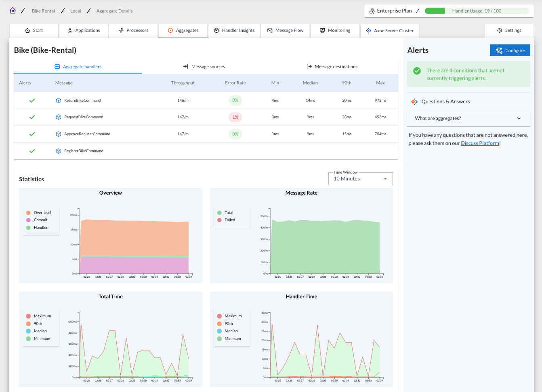Image resolution: width=542 pixels, height=392 pixels.
Task: Click RegisterBikeCommand alert check mark
Action: pyautogui.click(x=32, y=151)
